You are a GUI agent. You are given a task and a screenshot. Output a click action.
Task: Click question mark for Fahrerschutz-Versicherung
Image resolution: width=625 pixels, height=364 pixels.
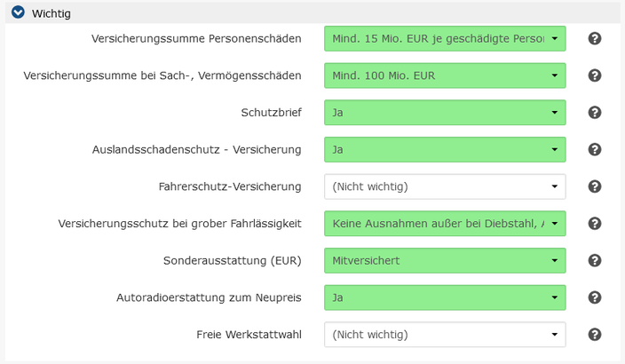595,186
